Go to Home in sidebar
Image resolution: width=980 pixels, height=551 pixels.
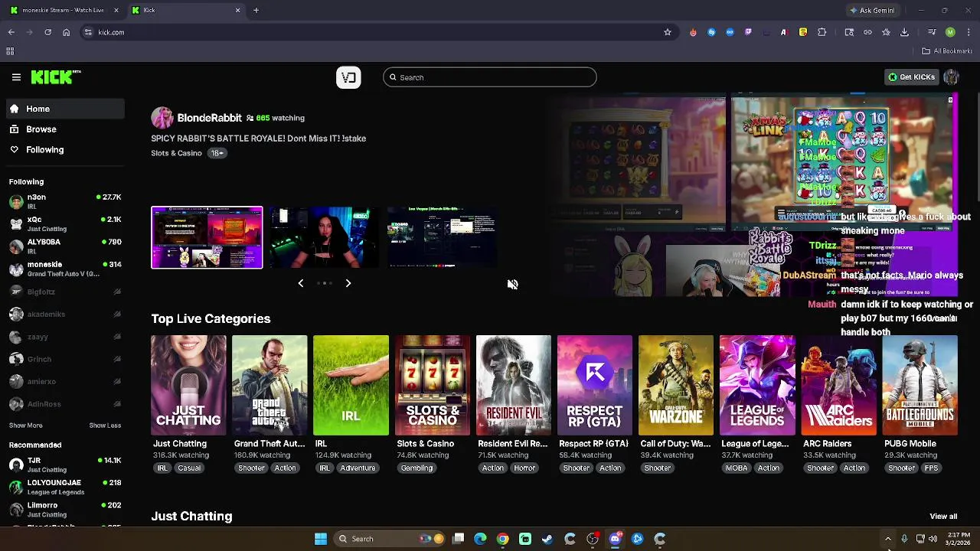65,109
